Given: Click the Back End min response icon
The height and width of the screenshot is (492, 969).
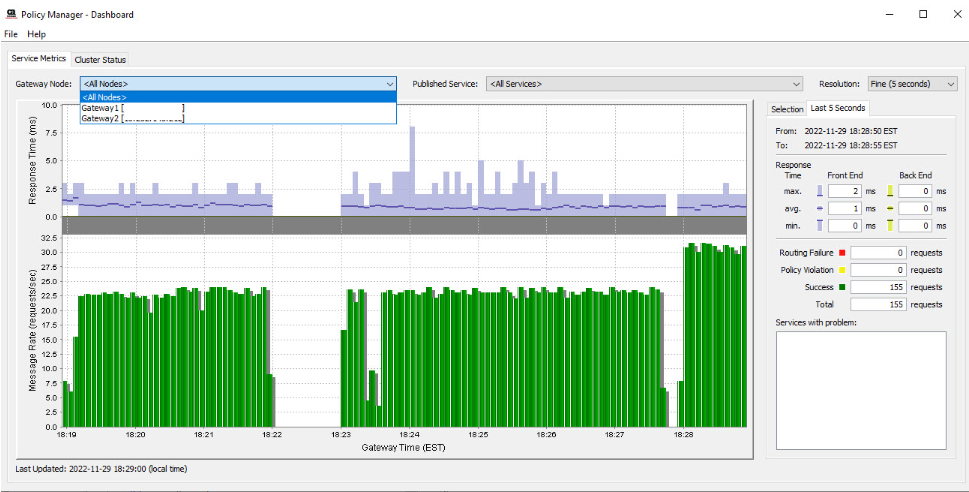Looking at the screenshot, I should coord(889,225).
